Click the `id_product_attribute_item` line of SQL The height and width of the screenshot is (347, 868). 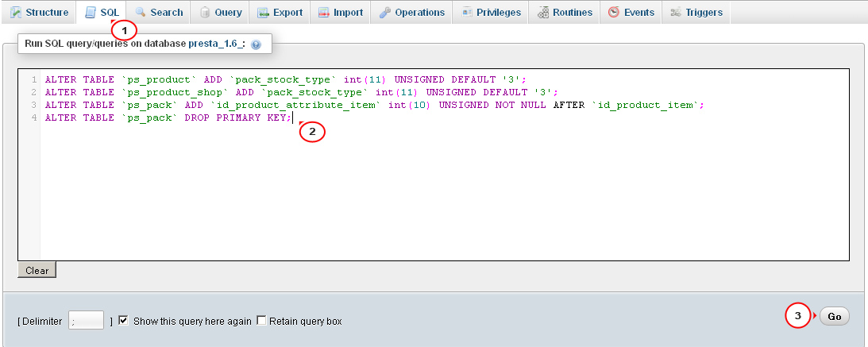tap(374, 105)
